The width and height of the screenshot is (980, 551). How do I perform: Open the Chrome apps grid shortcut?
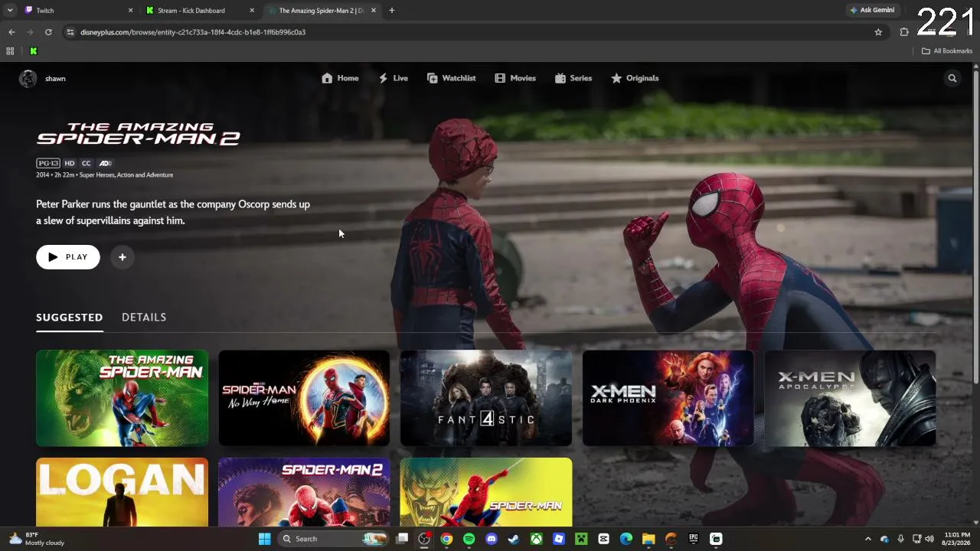point(10,51)
